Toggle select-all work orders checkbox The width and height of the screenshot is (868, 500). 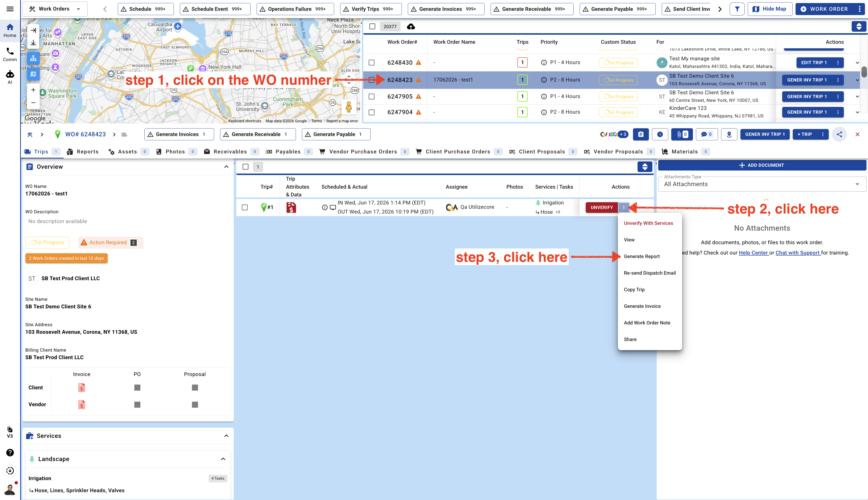coord(372,26)
